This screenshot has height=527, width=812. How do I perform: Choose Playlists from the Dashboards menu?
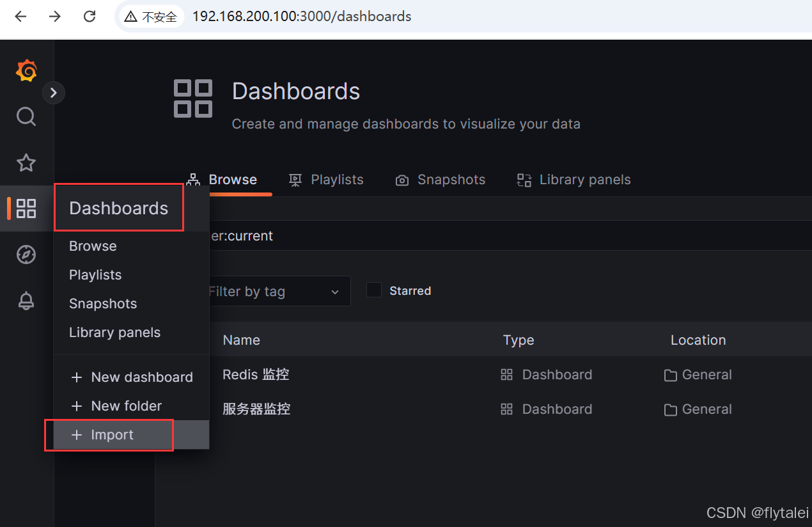(x=95, y=275)
